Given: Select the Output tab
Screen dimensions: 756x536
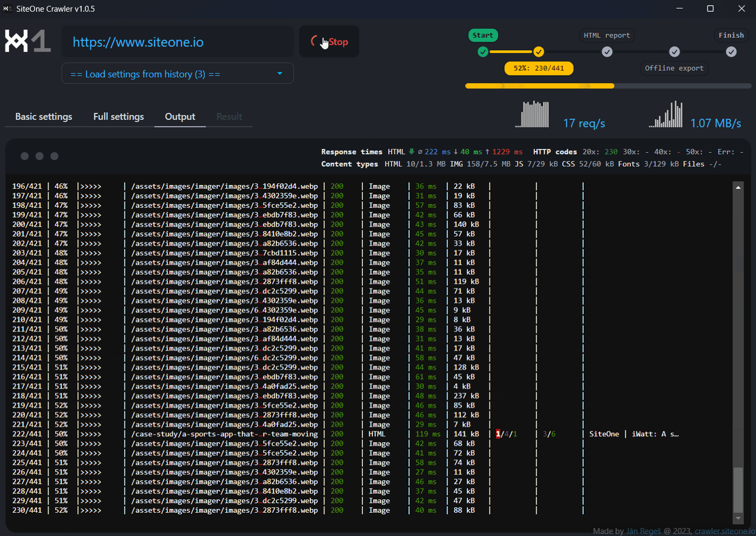Looking at the screenshot, I should 180,117.
